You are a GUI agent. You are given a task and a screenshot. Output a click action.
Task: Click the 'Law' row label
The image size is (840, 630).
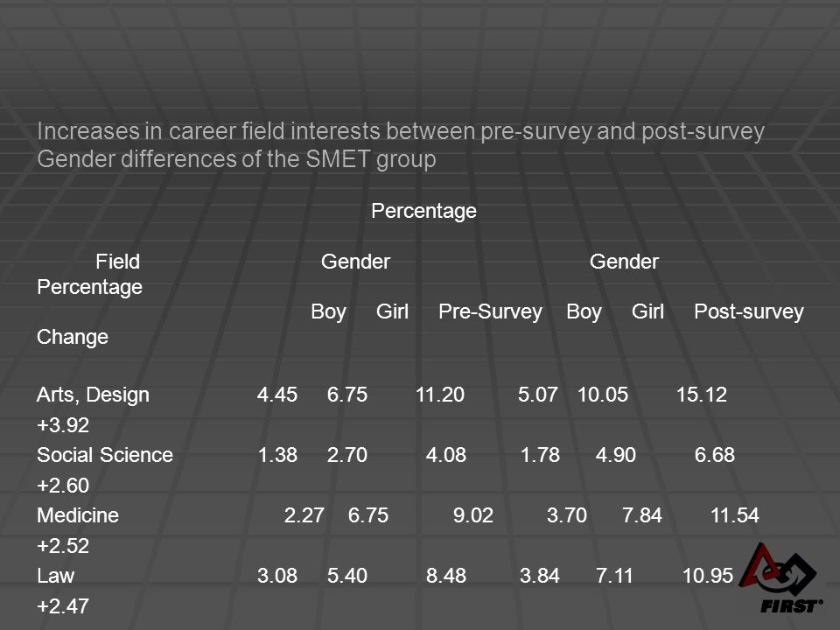pyautogui.click(x=56, y=576)
